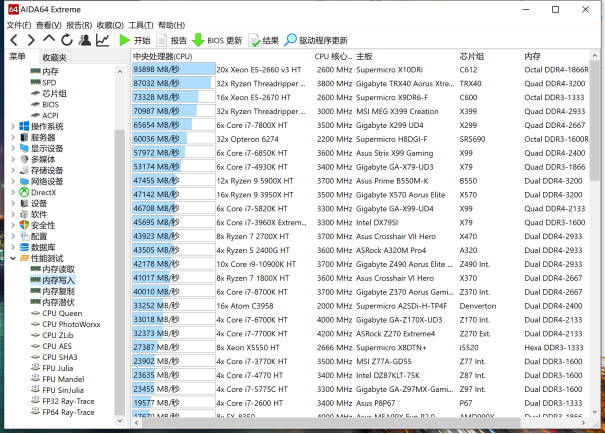605x434 pixels.
Task: Open the 帮助(H) menu
Action: coord(171,25)
